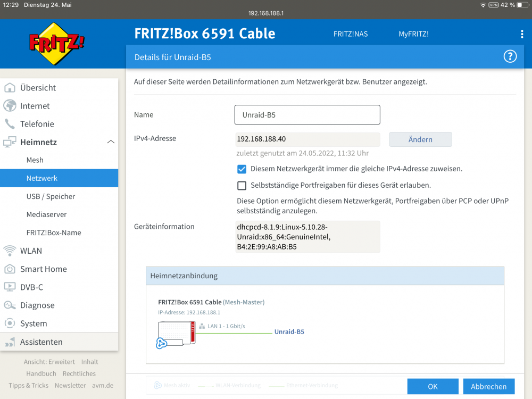This screenshot has width=532, height=399.
Task: Open the three-dot overflow menu
Action: click(x=522, y=34)
